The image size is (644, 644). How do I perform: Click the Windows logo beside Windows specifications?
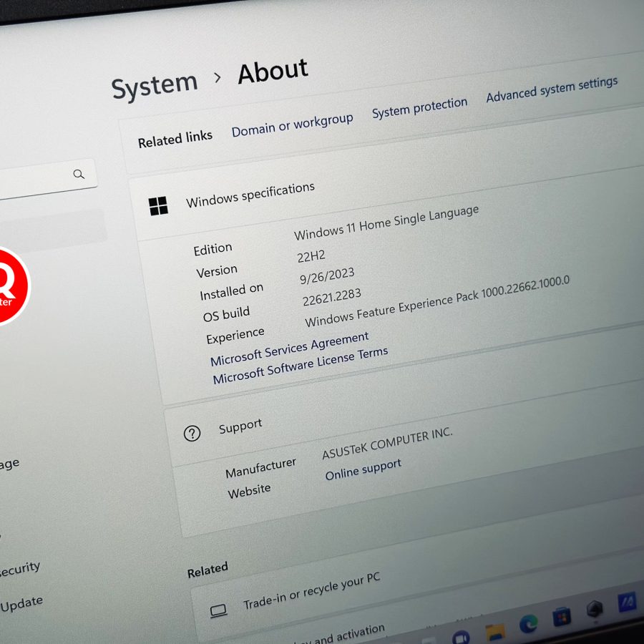(x=159, y=206)
